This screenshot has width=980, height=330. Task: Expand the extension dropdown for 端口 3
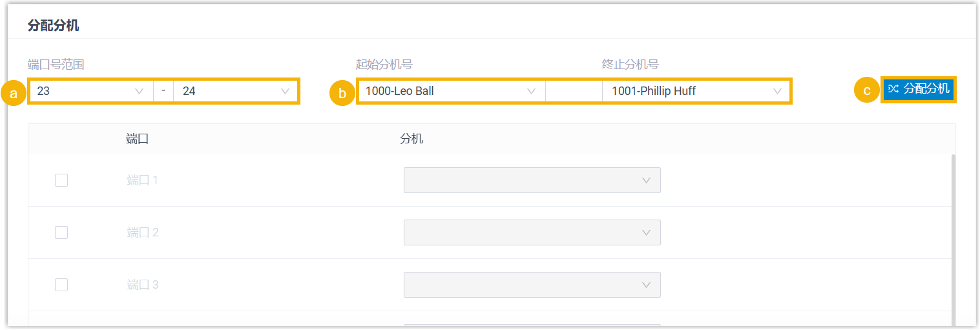[532, 285]
